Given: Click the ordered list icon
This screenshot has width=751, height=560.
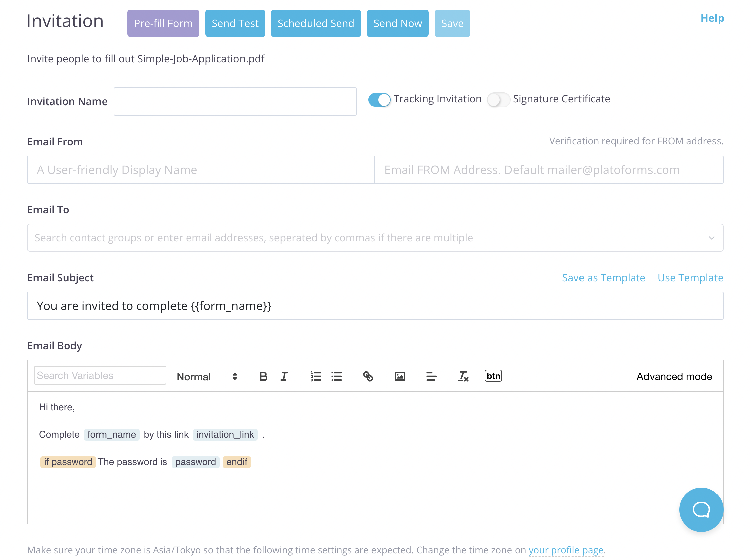Looking at the screenshot, I should pyautogui.click(x=316, y=376).
